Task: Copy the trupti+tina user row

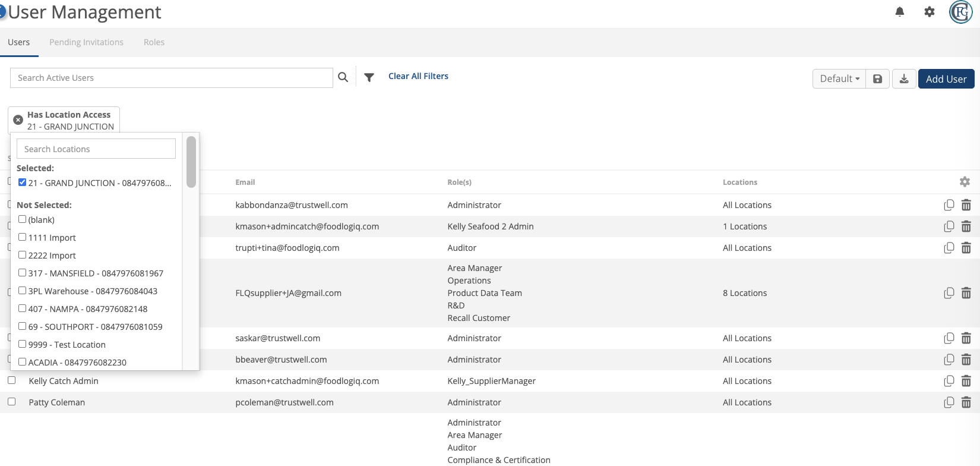Action: (x=949, y=248)
